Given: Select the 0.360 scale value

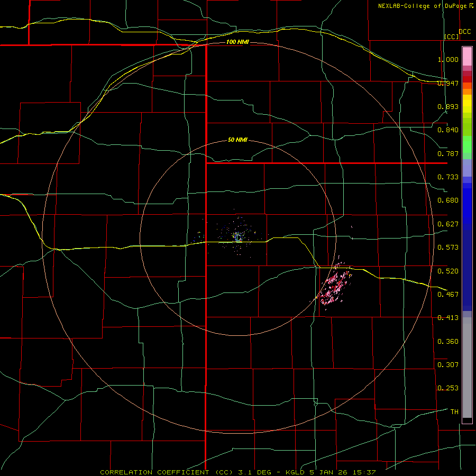Looking at the screenshot, I should [x=448, y=341].
